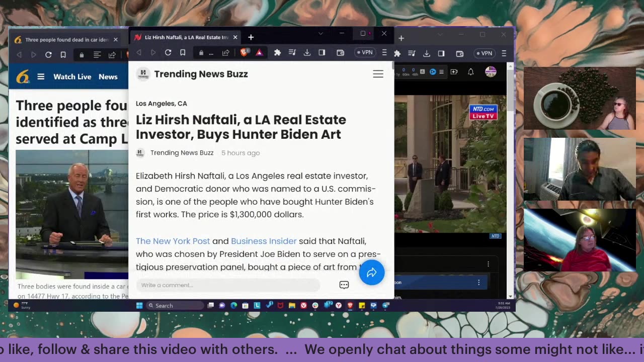This screenshot has height=362, width=644.
Task: Click the Brave Rewards triangle icon
Action: click(259, 53)
